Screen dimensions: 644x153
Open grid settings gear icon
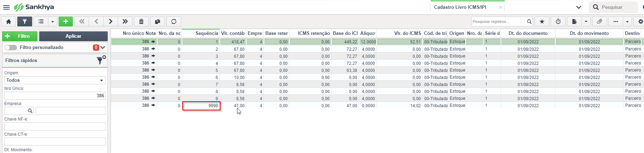tap(640, 22)
